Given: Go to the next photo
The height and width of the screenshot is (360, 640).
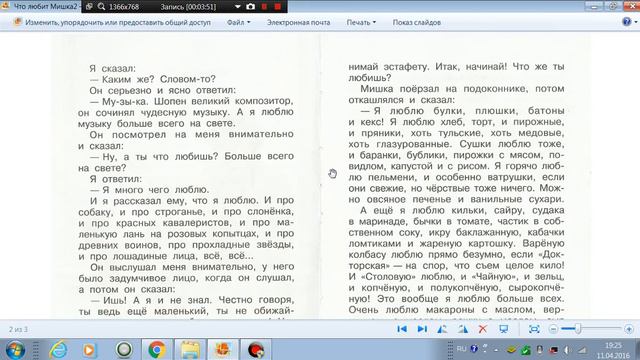Looking at the screenshot, I should coord(422,329).
